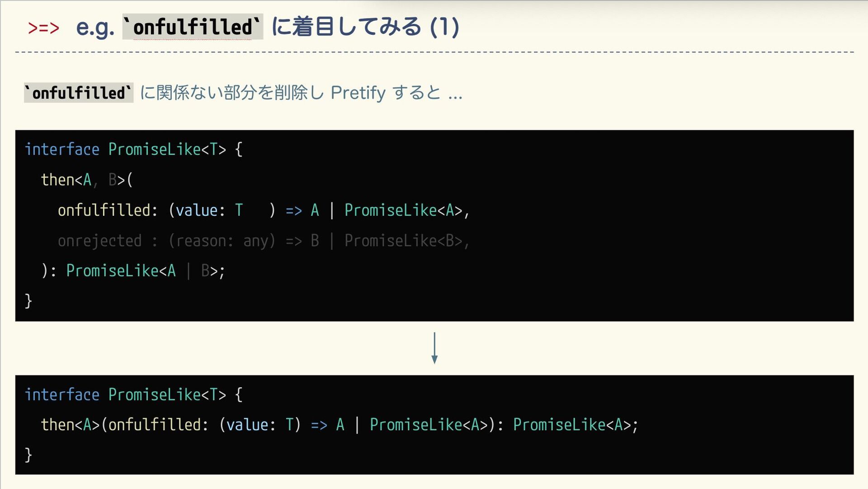
Task: Click 'PromiseLike<T>' in top code block
Action: (167, 149)
